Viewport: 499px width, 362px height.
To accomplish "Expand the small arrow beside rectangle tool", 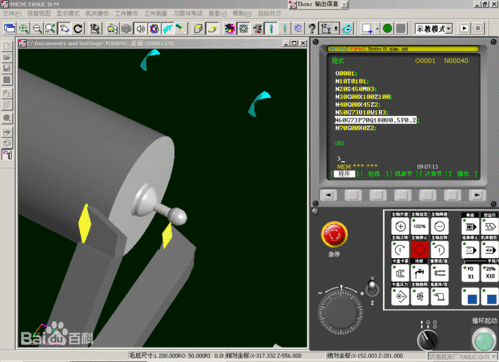I will [x=377, y=29].
